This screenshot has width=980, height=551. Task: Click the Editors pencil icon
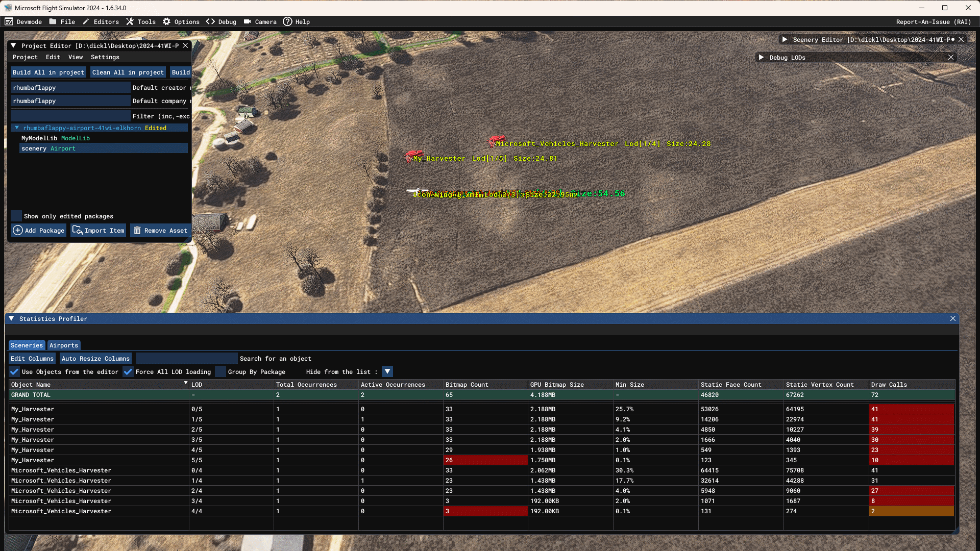pos(86,21)
